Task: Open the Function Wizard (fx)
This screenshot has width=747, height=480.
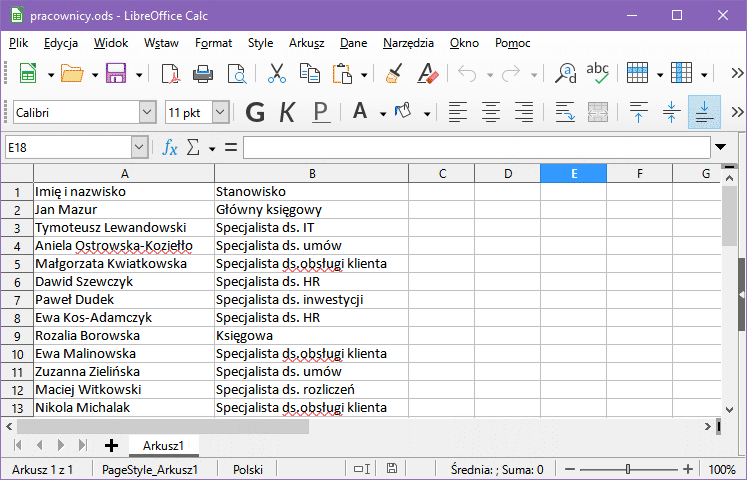Action: pos(170,148)
